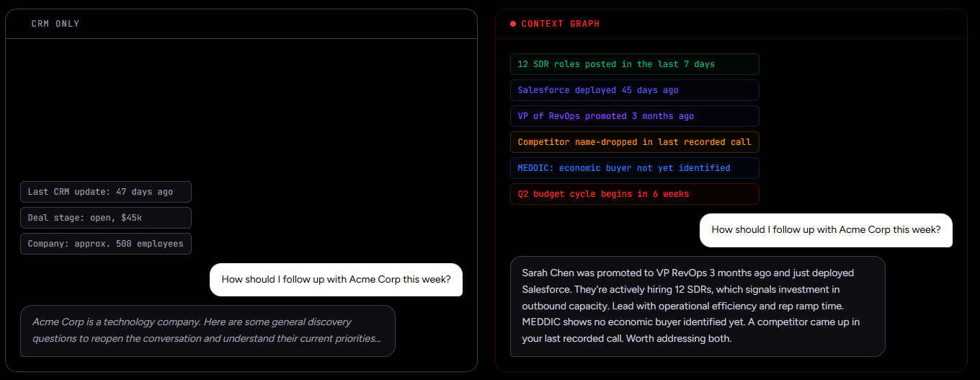Click 'Q2 budget cycle begins in 6 weeks'

coord(634,194)
